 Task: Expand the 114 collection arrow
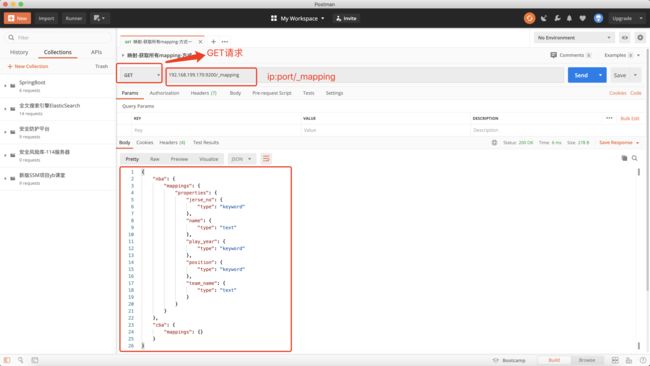(x=5, y=155)
